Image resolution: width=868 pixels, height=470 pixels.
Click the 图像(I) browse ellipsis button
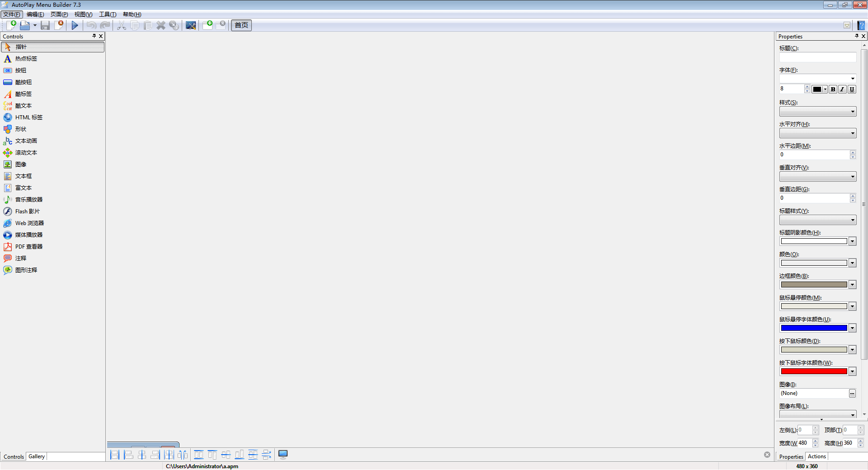tap(852, 394)
